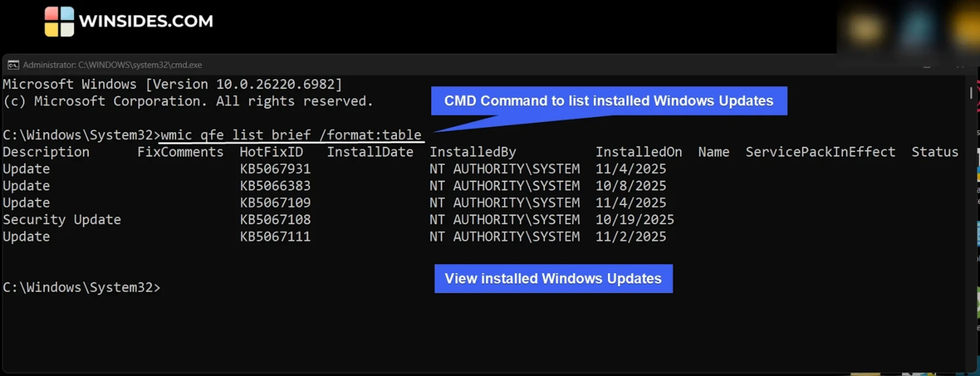Click the 'Administrator: C:\WINDOWS\system32\cmd.exe' window title
Viewport: 980px width, 376px height.
tap(112, 65)
